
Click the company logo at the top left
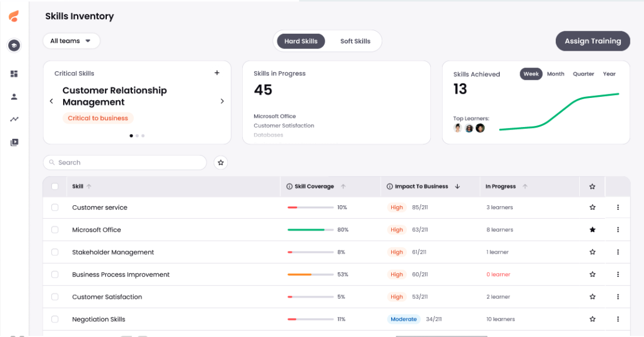click(x=13, y=16)
